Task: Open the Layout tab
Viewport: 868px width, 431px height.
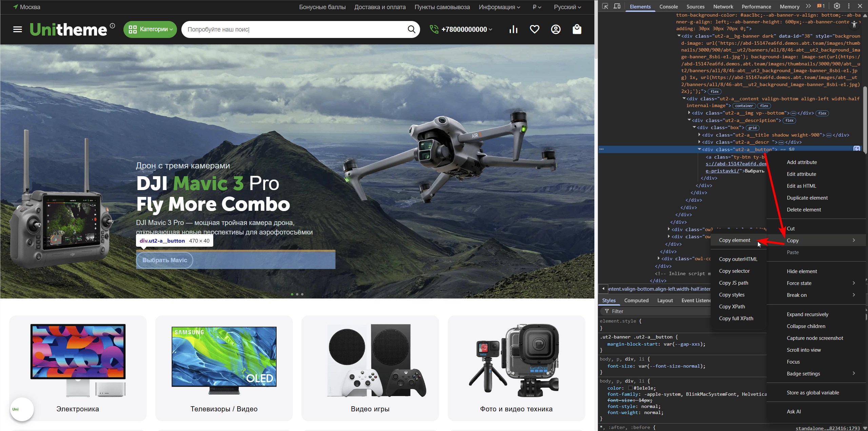Action: 665,301
